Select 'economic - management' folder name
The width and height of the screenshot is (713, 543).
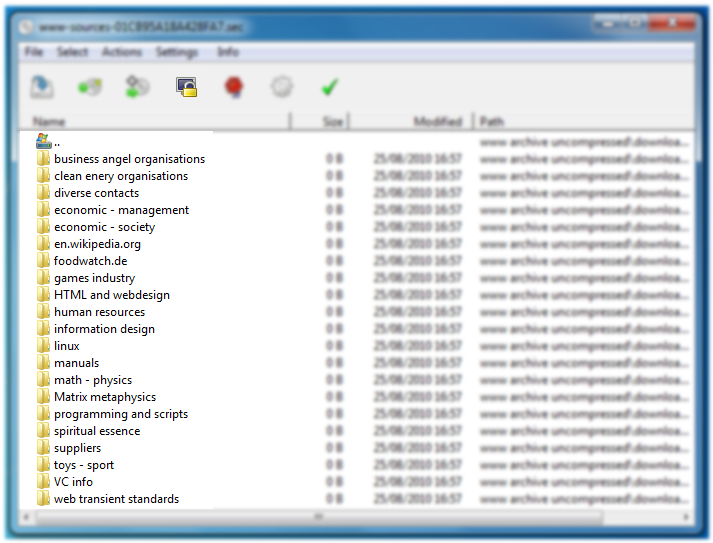click(121, 210)
